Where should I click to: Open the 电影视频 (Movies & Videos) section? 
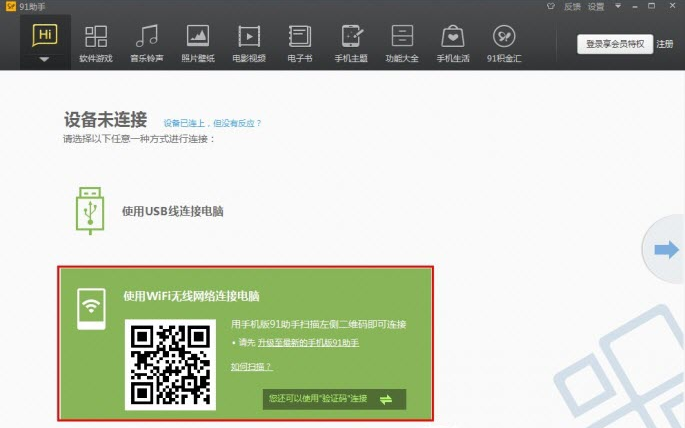pos(249,43)
